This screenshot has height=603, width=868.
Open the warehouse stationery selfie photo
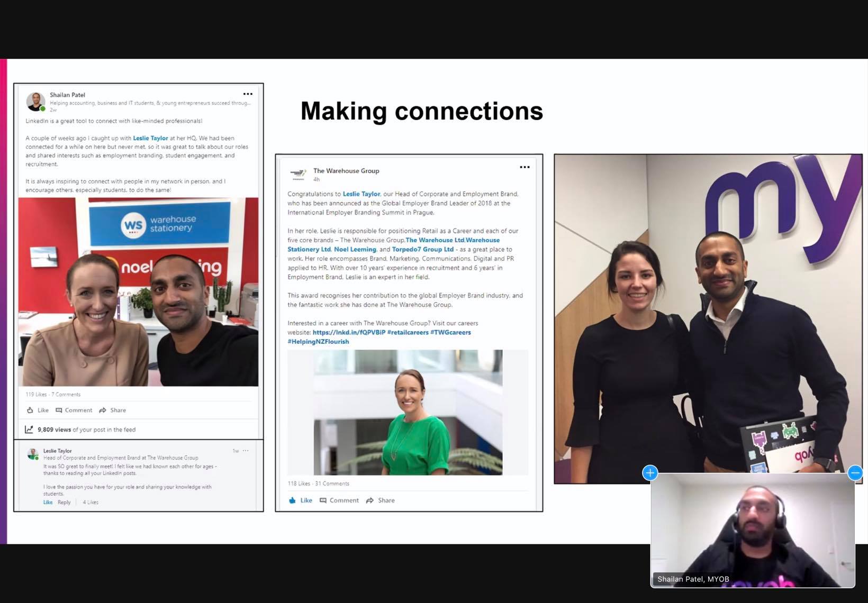coord(139,292)
